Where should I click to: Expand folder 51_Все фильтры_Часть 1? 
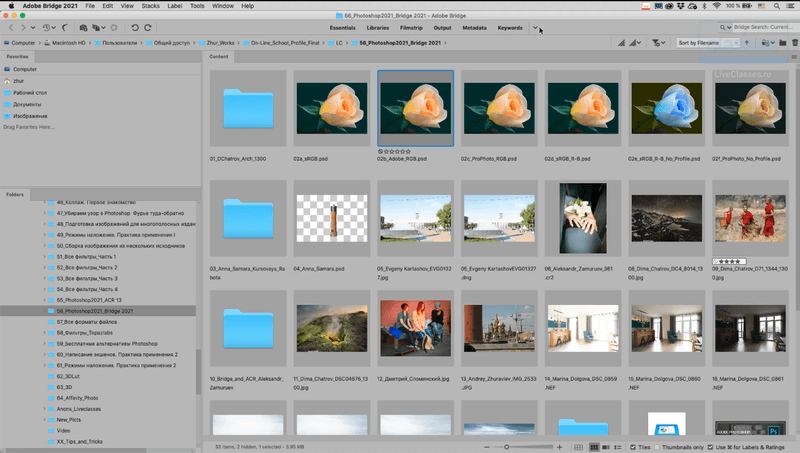coord(44,257)
